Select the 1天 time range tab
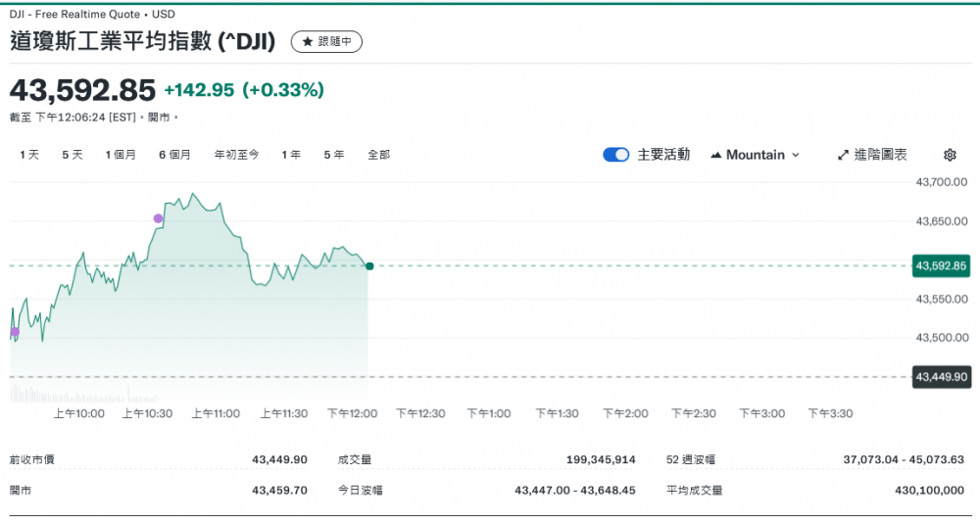Screen dimensions: 980x523 [29, 155]
